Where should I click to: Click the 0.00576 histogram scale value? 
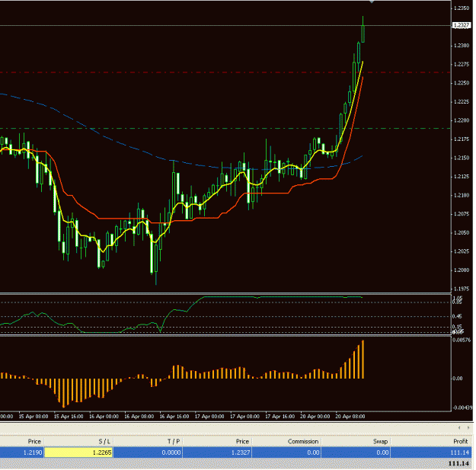pyautogui.click(x=462, y=340)
